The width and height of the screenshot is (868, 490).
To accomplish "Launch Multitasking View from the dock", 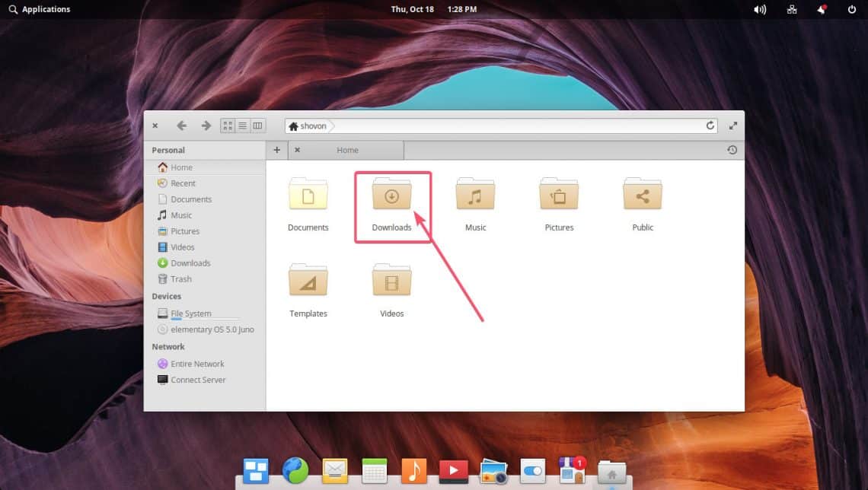I will [x=256, y=471].
